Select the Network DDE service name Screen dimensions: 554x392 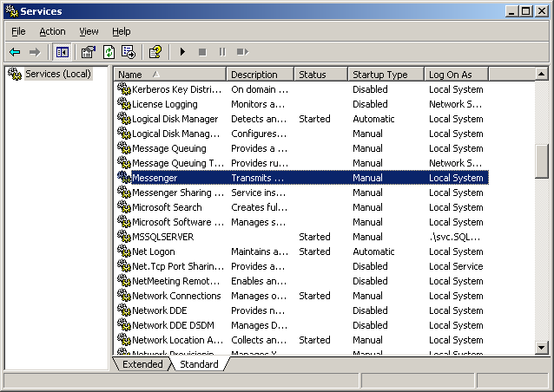[x=160, y=310]
